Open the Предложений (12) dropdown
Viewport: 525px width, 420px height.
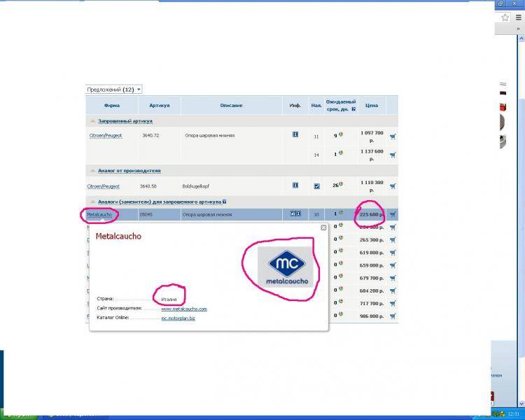[113, 90]
